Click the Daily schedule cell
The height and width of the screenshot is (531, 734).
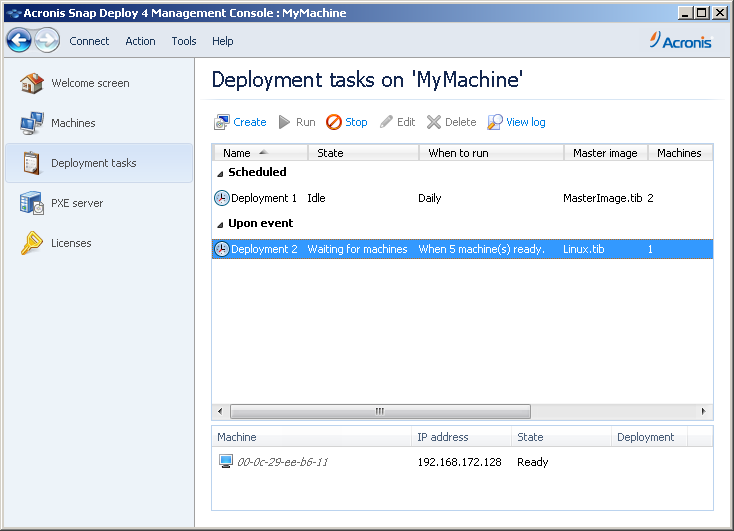point(430,198)
